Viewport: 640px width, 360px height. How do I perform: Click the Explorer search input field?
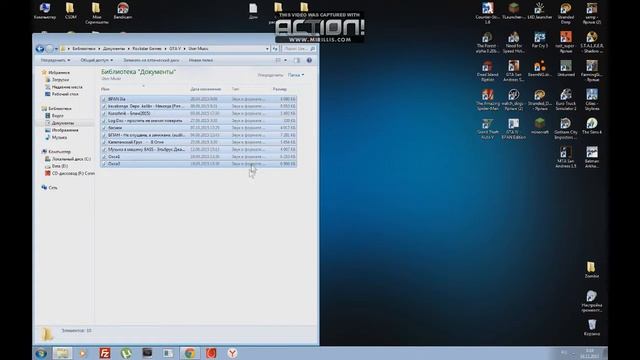299,49
